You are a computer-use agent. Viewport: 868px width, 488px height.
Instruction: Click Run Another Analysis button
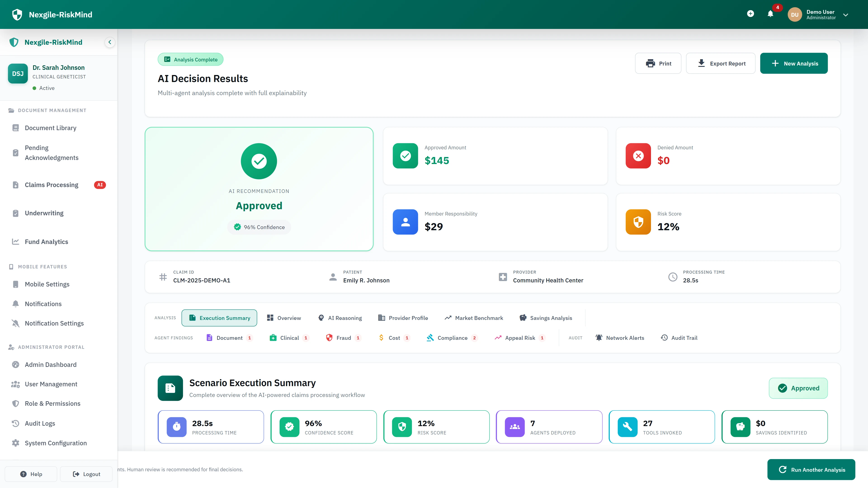click(811, 469)
